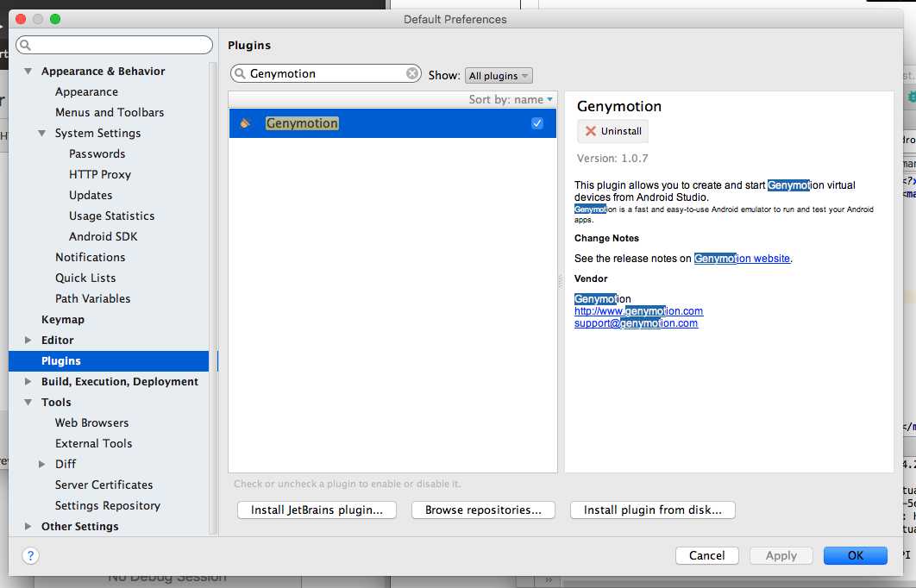This screenshot has width=916, height=588.
Task: Open Web Browsers settings
Action: (x=91, y=422)
